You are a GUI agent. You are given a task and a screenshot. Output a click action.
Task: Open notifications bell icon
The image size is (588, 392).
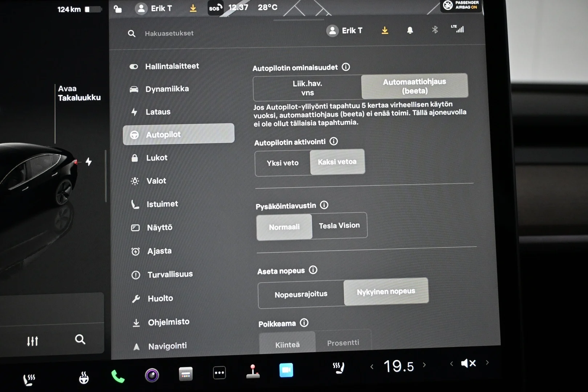coord(410,30)
